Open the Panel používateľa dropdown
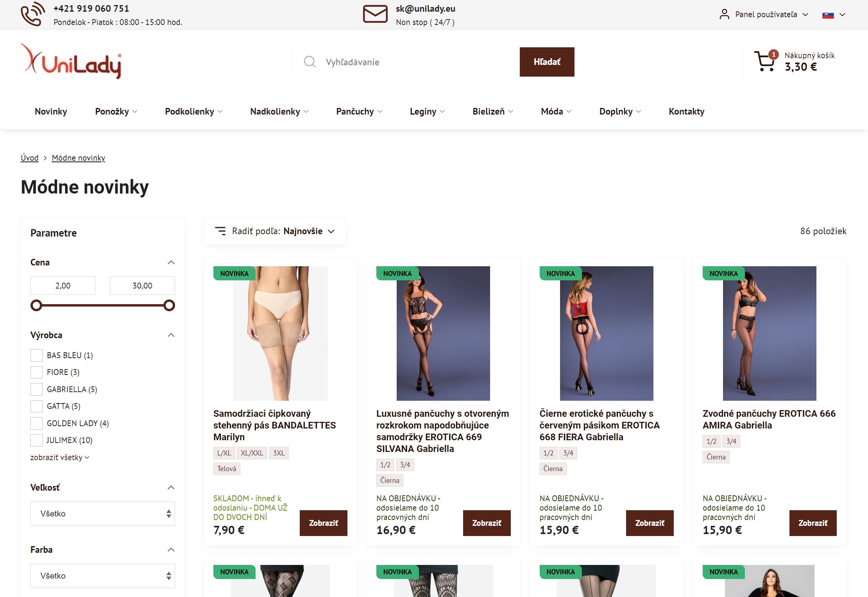The height and width of the screenshot is (597, 868). (764, 14)
